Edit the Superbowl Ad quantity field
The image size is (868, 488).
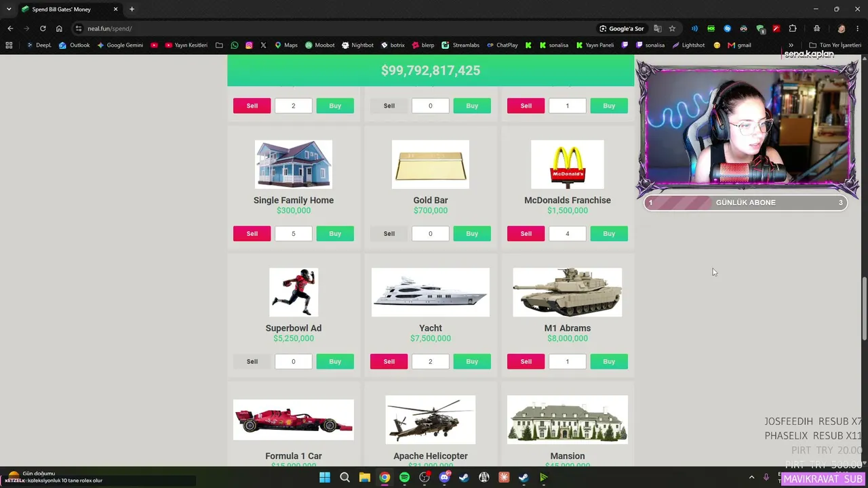(294, 361)
